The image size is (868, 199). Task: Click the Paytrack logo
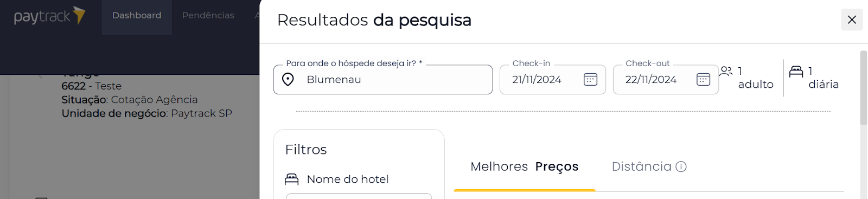50,16
